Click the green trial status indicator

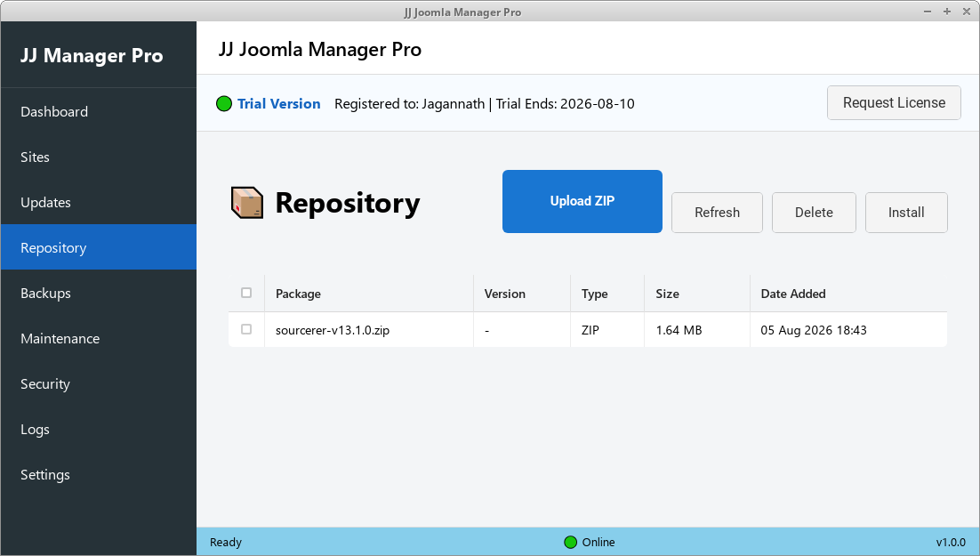224,104
